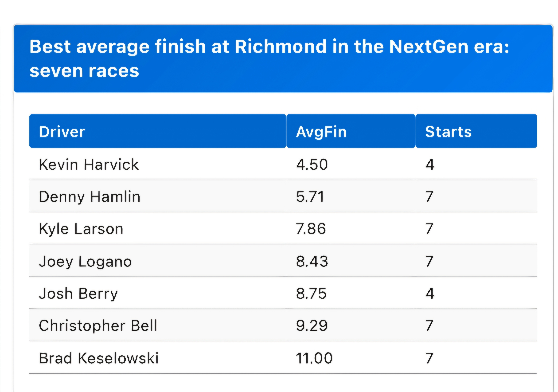Click the 8.75 average finish value
The image size is (558, 392).
click(x=311, y=293)
